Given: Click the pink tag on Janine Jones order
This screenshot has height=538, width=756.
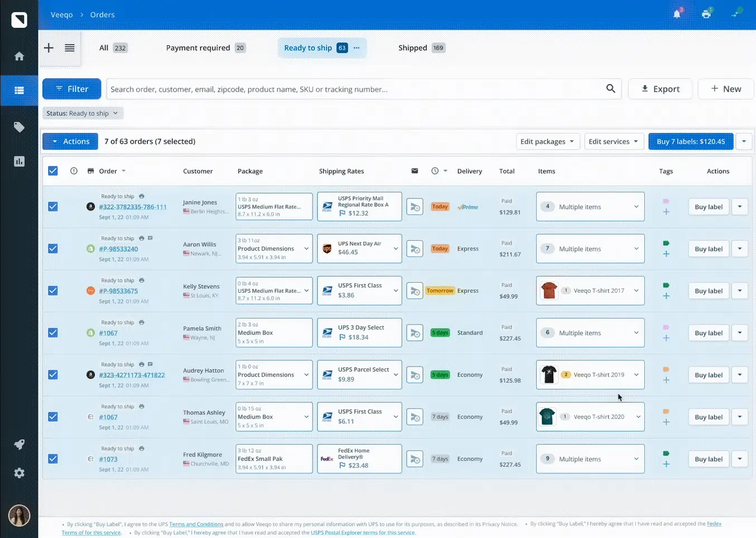Looking at the screenshot, I should (666, 201).
